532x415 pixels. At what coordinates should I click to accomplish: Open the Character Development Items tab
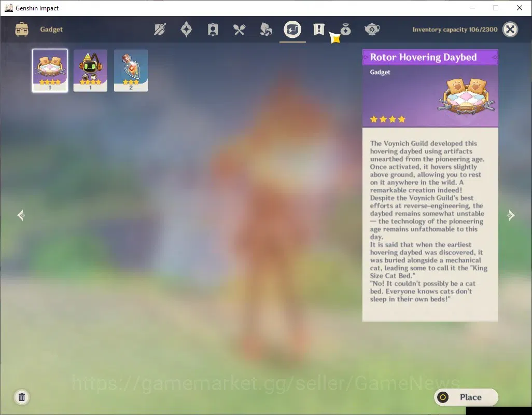coord(213,30)
